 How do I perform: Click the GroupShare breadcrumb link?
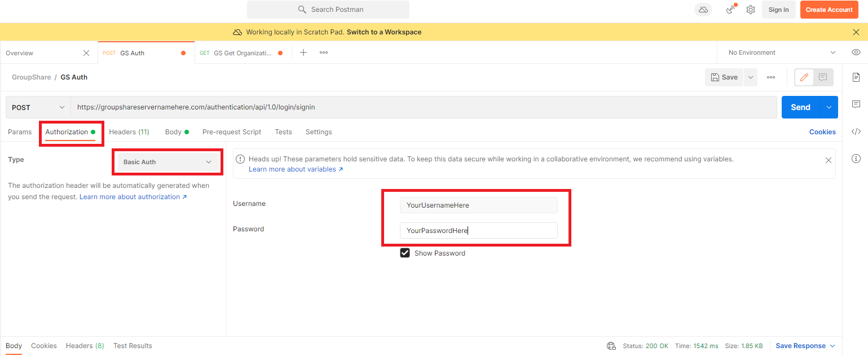[x=32, y=77]
